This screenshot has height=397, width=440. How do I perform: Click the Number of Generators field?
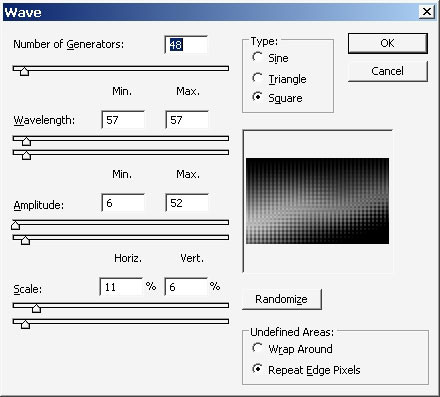pyautogui.click(x=186, y=44)
